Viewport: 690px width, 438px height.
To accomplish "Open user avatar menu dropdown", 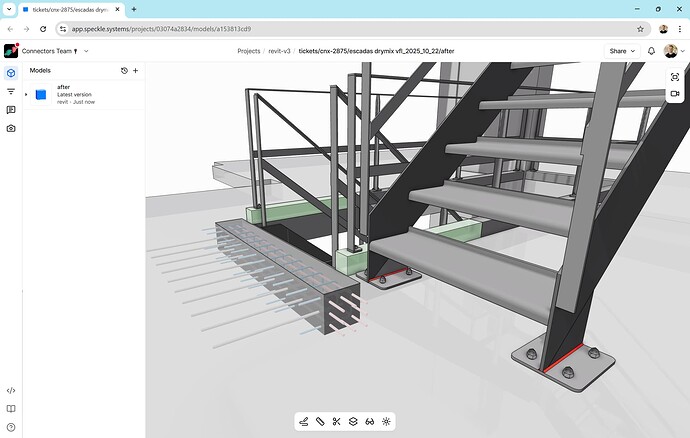I will tap(674, 51).
